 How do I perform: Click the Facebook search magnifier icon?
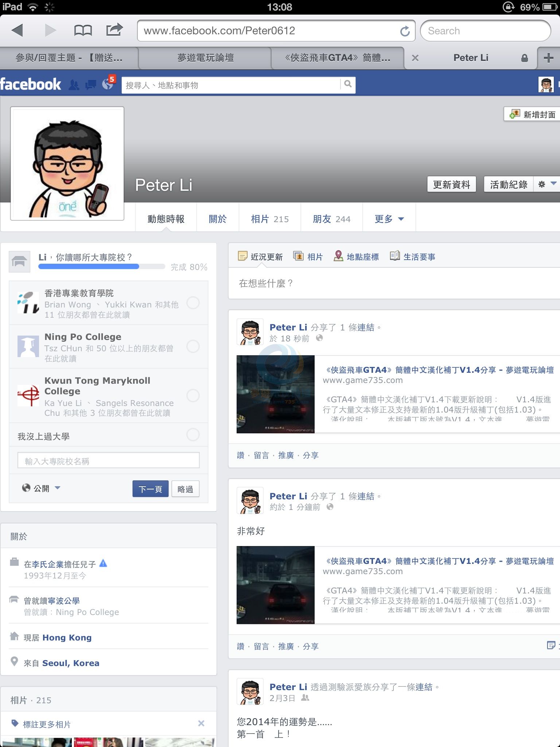348,84
